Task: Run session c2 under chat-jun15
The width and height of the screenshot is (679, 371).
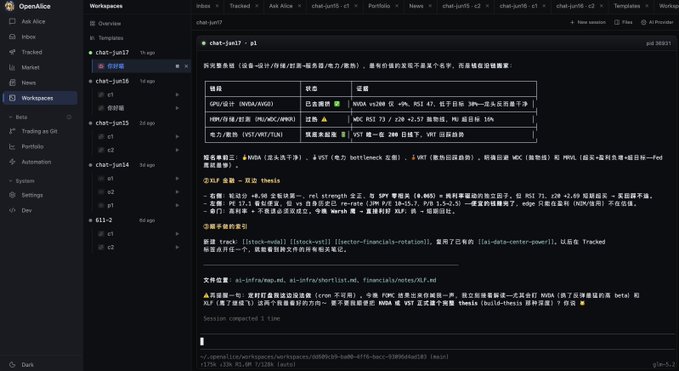Action: click(177, 150)
